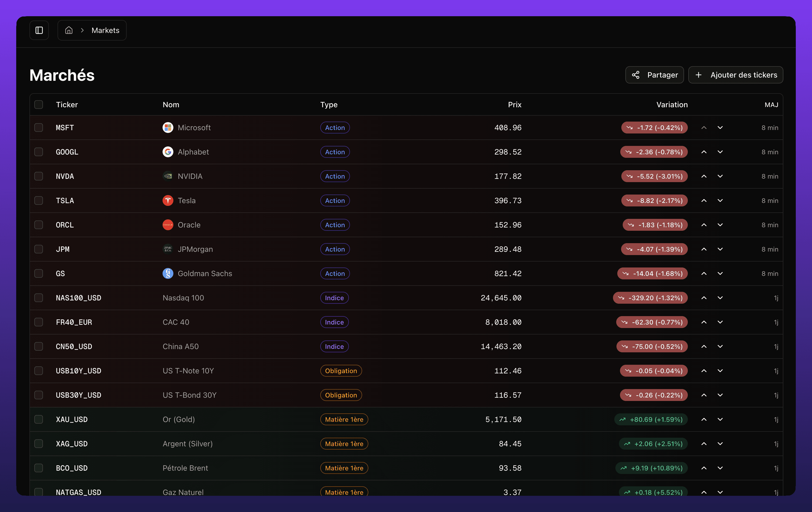The height and width of the screenshot is (512, 812).
Task: Expand details for the TSLA row
Action: [720, 200]
